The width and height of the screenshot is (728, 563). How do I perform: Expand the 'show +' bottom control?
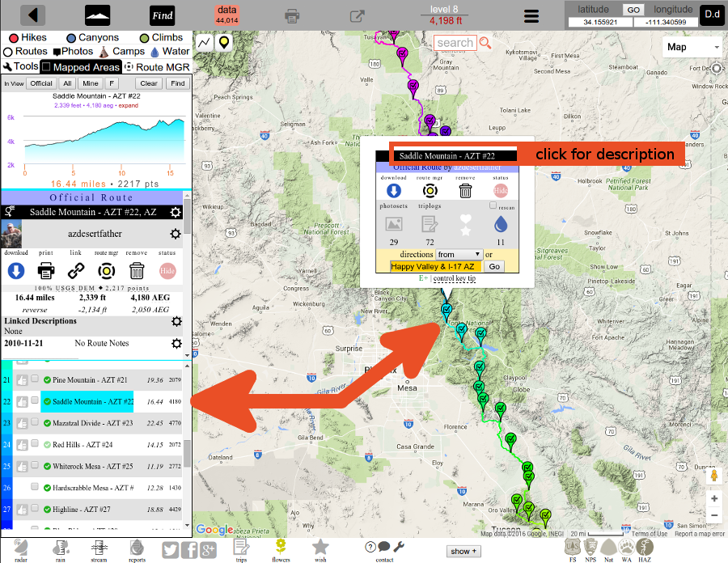pyautogui.click(x=463, y=551)
